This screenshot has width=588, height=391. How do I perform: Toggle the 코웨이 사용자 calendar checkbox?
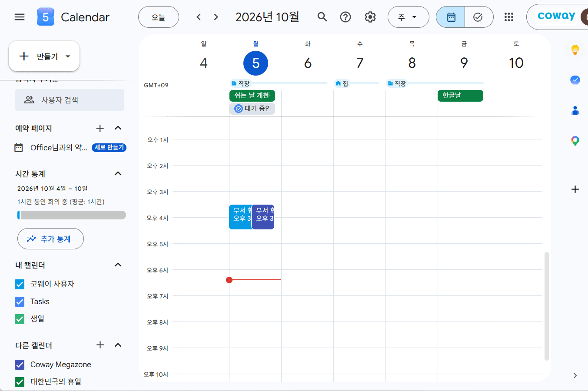pyautogui.click(x=20, y=284)
